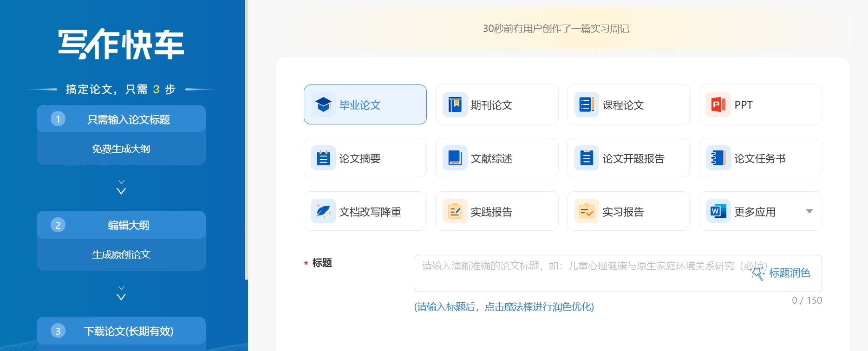Click the graduation cap icon for 毕业论文
This screenshot has width=868, height=351.
coord(323,104)
